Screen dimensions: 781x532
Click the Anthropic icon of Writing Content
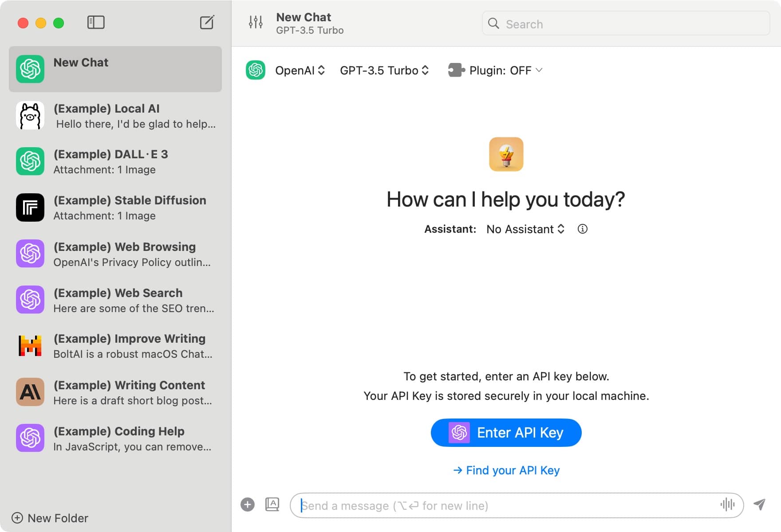[x=30, y=392]
